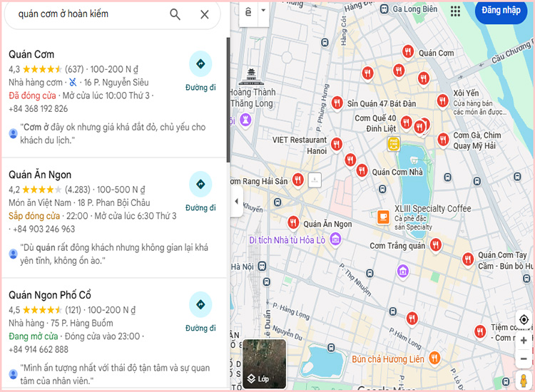The image size is (535, 392).
Task: Click the Hoàng Thành Thăng Long landmark icon
Action: point(251,77)
